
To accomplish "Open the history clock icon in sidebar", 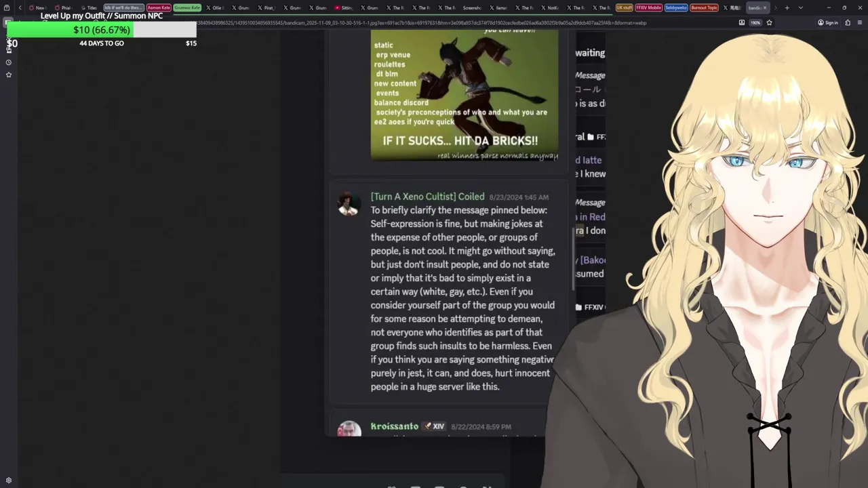I will pos(9,62).
